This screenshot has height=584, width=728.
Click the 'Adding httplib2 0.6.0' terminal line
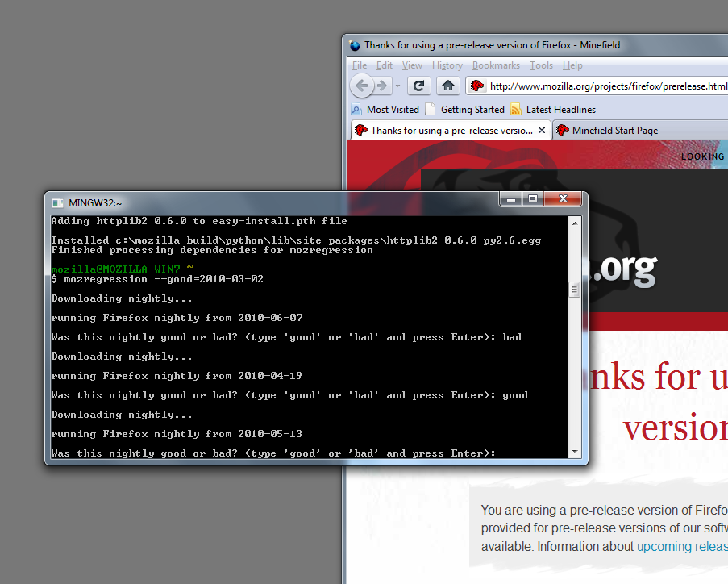[x=199, y=221]
